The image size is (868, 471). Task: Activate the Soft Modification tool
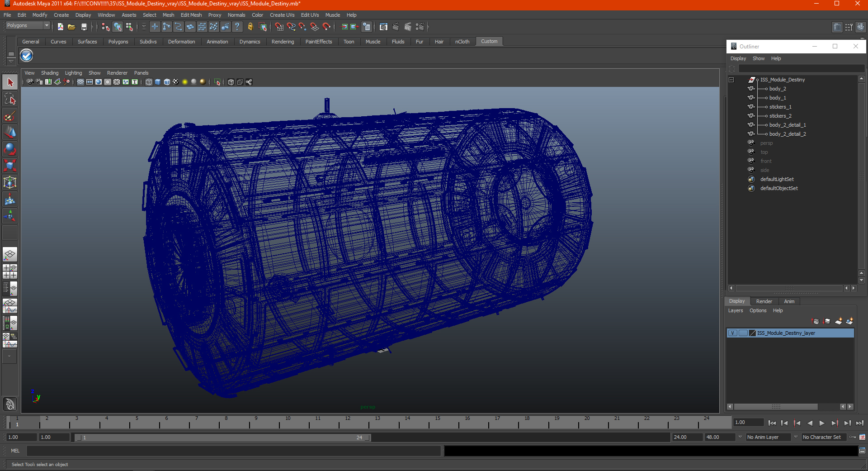coord(10,199)
